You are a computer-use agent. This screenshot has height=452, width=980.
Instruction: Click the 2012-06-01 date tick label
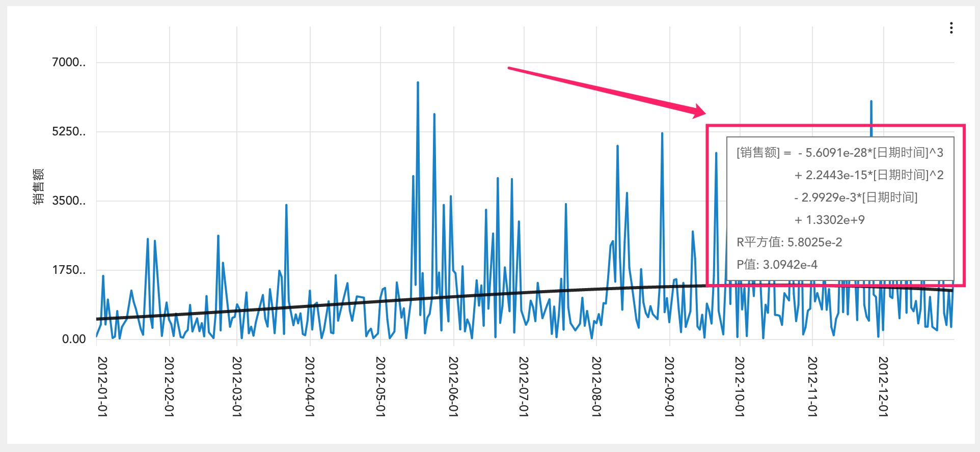pyautogui.click(x=453, y=386)
